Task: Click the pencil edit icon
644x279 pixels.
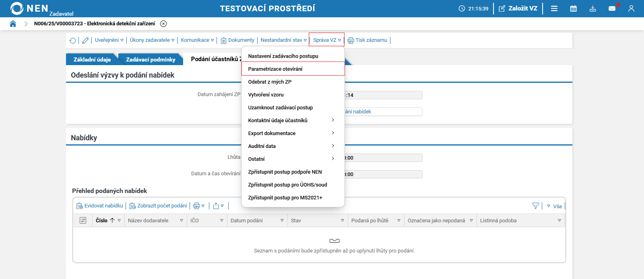Action: tap(85, 40)
